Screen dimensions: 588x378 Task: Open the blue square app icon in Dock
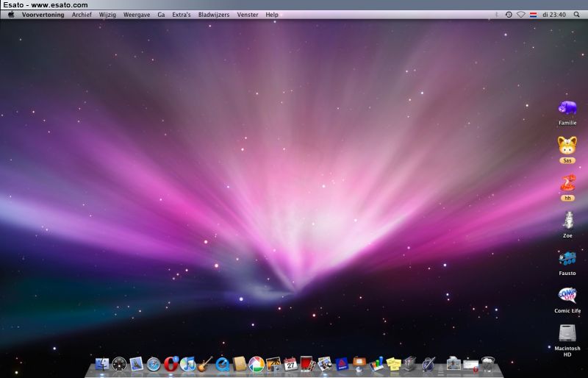(342, 364)
